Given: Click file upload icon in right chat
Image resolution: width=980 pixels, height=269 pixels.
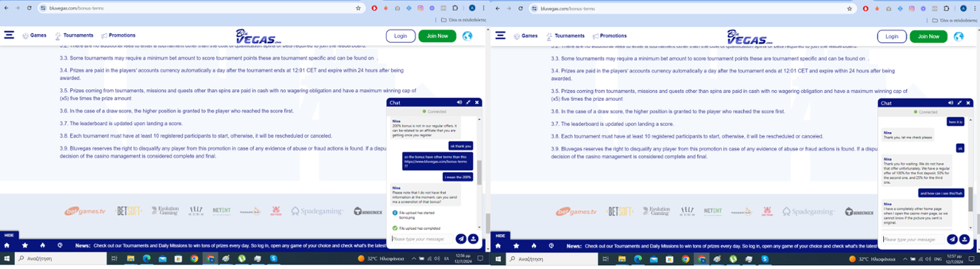Looking at the screenshot, I should 964,240.
